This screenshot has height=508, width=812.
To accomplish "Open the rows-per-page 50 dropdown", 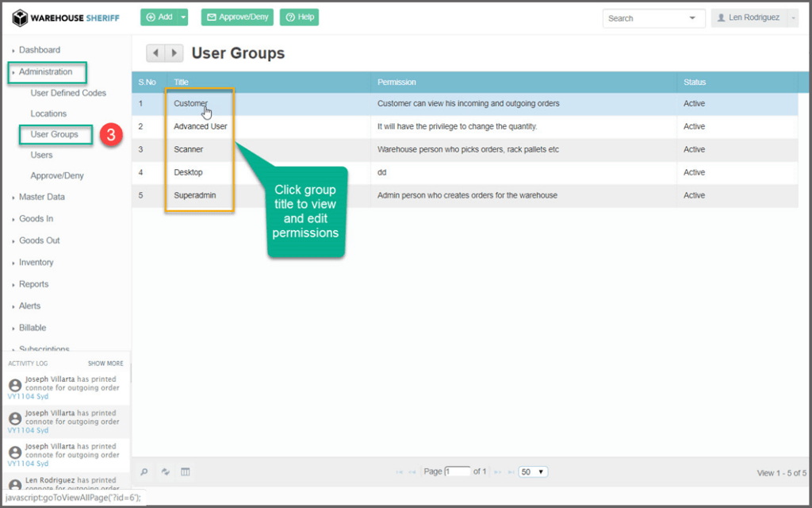I will click(533, 471).
